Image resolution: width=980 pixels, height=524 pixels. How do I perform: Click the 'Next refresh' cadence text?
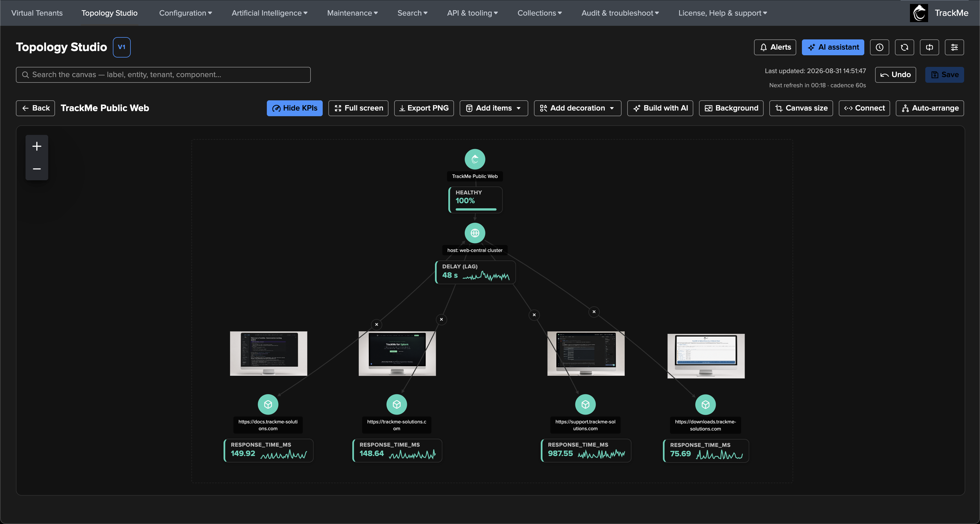tap(818, 85)
